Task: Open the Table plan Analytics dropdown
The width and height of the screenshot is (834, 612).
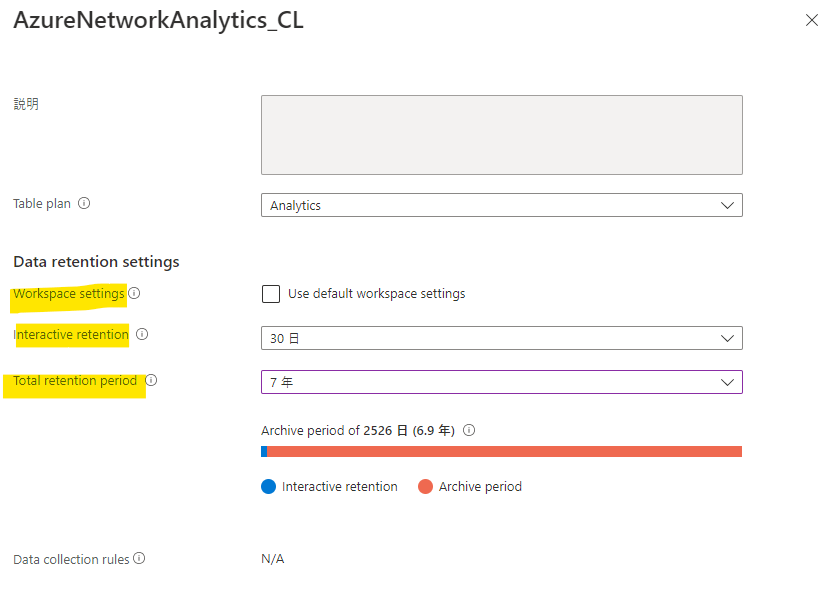Action: [502, 205]
